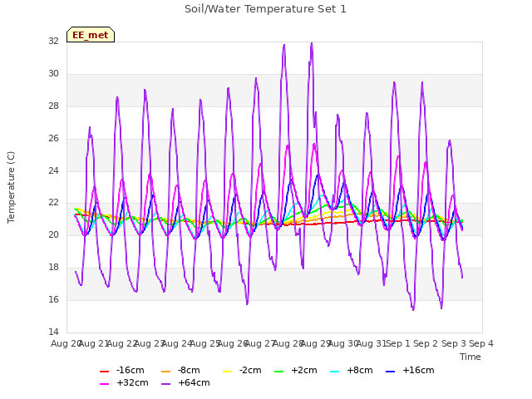Select the -2cm legend label
The width and height of the screenshot is (532, 399).
tap(250, 370)
